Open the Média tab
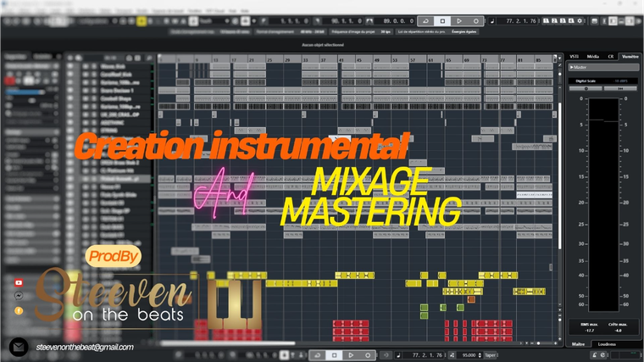 [591, 54]
